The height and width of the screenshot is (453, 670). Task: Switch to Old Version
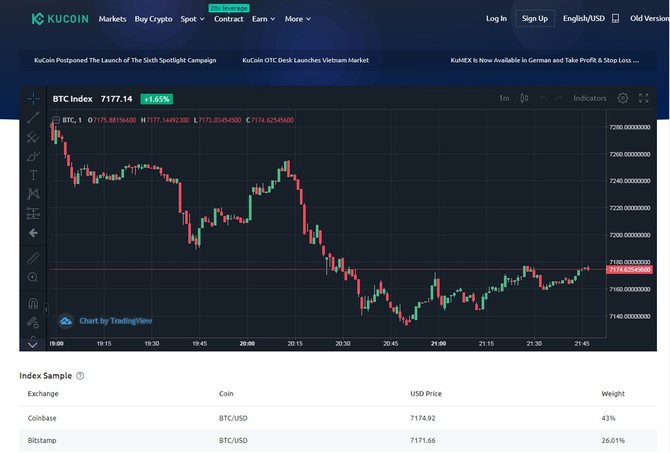click(649, 18)
